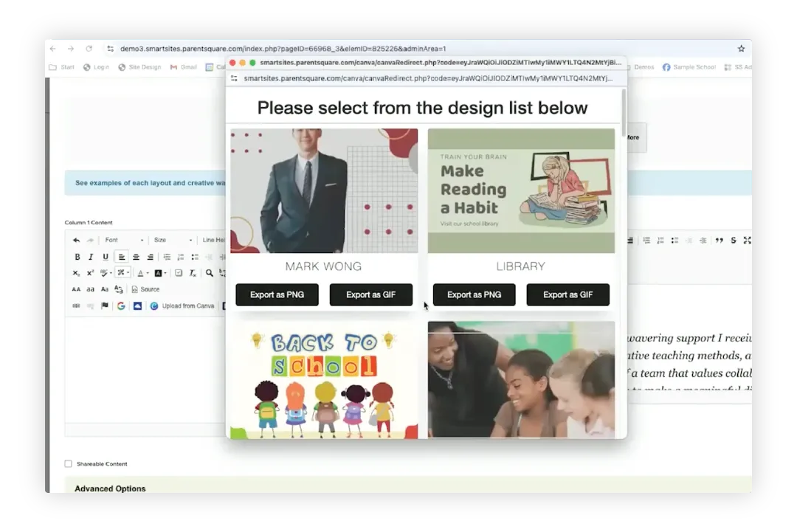Screen dimensions: 797x532
Task: Click the Undo arrow in the editor toolbar
Action: [x=76, y=240]
